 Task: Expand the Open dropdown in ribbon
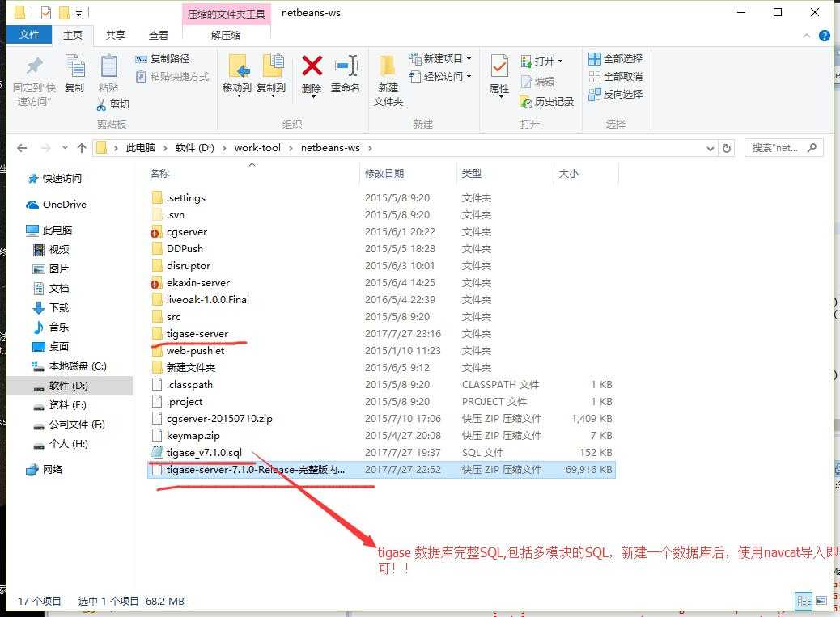[560, 61]
